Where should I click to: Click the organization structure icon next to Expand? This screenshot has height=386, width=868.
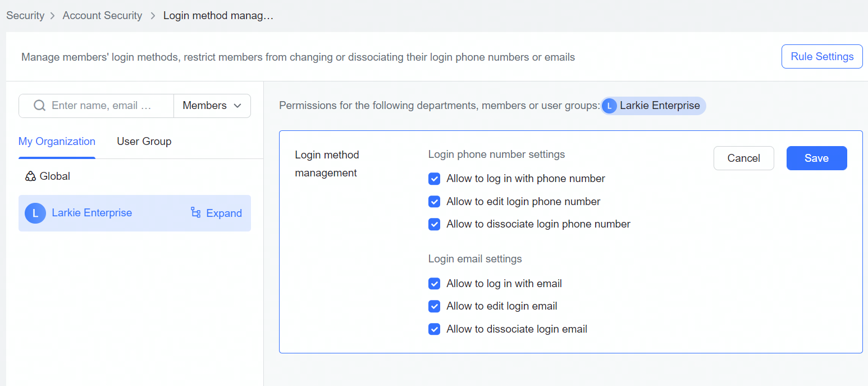(x=195, y=213)
